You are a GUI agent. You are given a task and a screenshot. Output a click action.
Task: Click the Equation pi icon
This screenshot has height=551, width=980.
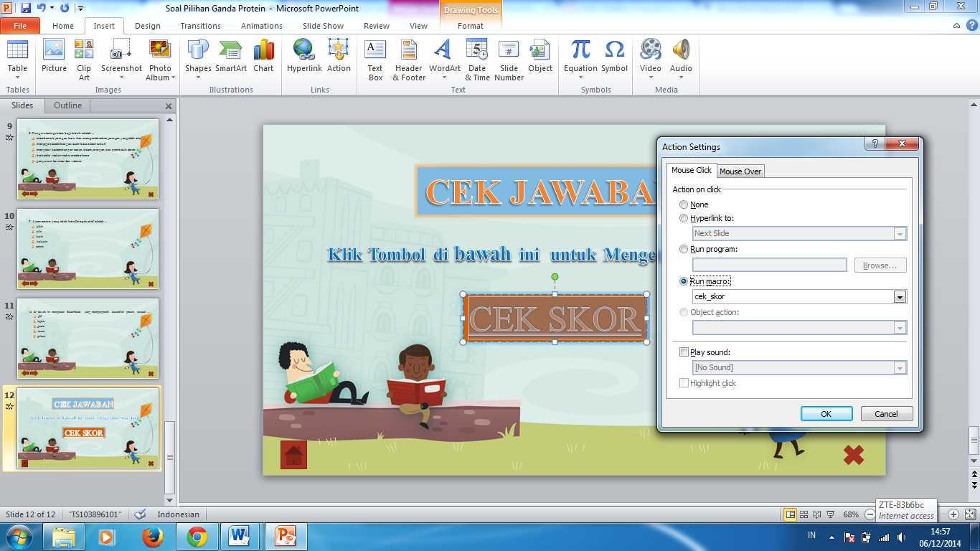(580, 50)
